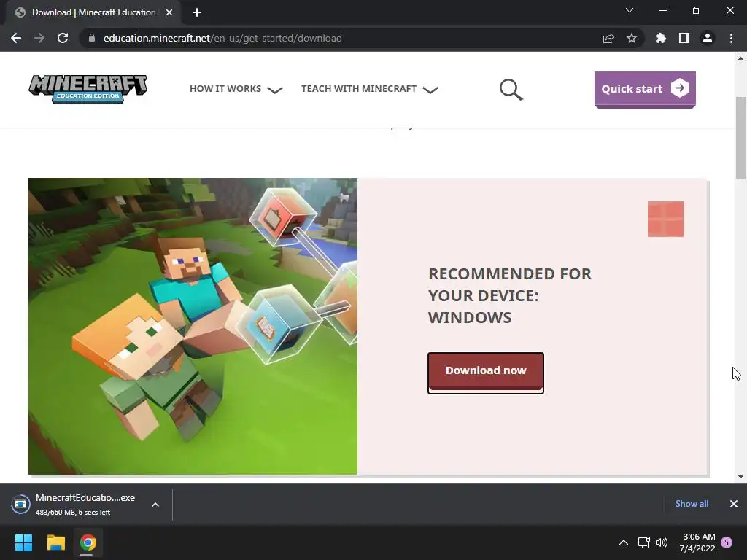The width and height of the screenshot is (747, 560).
Task: Open the notification badge with 5
Action: pyautogui.click(x=727, y=542)
